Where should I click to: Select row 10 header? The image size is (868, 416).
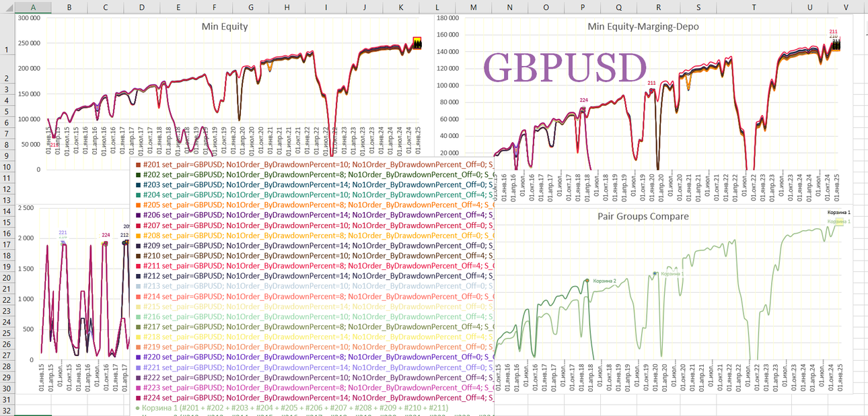(x=7, y=167)
